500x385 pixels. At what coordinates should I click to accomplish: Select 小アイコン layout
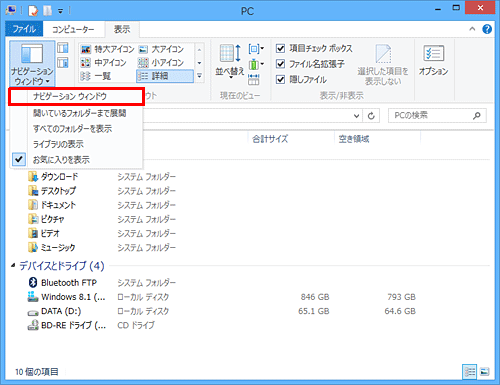coord(161,63)
